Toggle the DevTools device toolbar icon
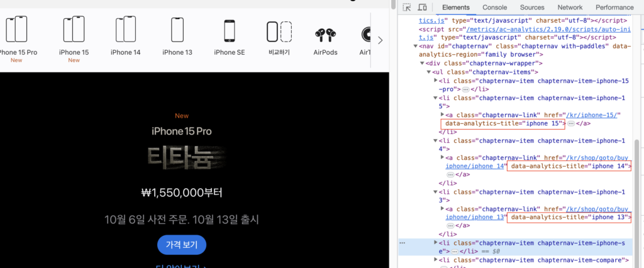This screenshot has height=268, width=644. point(422,8)
